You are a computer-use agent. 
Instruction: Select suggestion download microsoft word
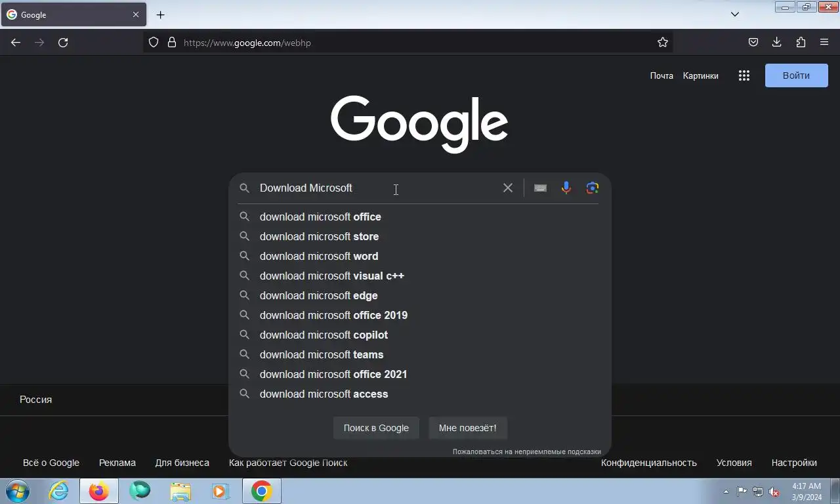[x=420, y=256]
